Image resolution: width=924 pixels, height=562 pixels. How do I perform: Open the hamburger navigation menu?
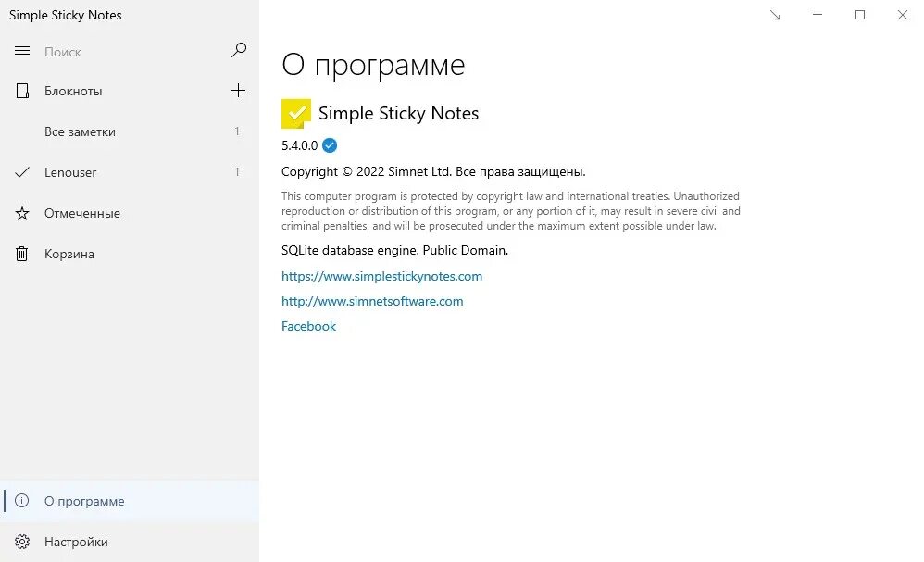tap(22, 51)
